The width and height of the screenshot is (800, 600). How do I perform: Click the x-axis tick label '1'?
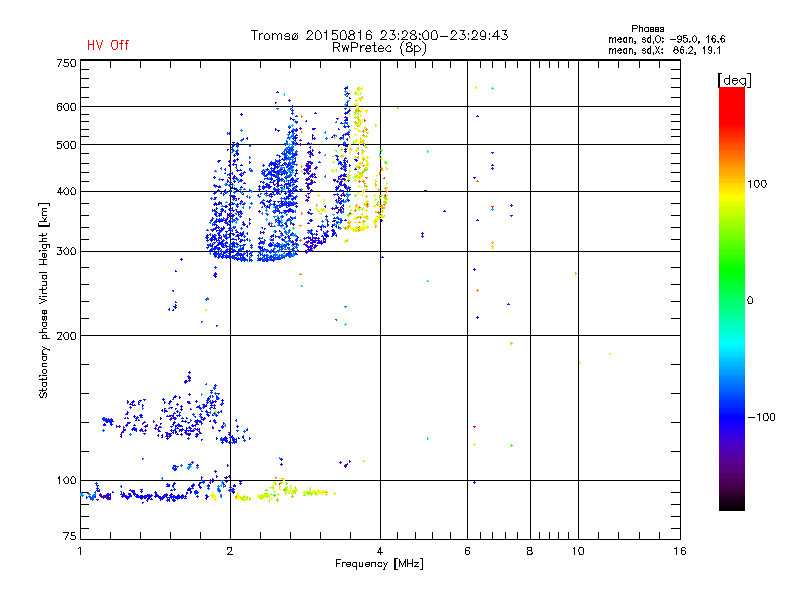(80, 551)
